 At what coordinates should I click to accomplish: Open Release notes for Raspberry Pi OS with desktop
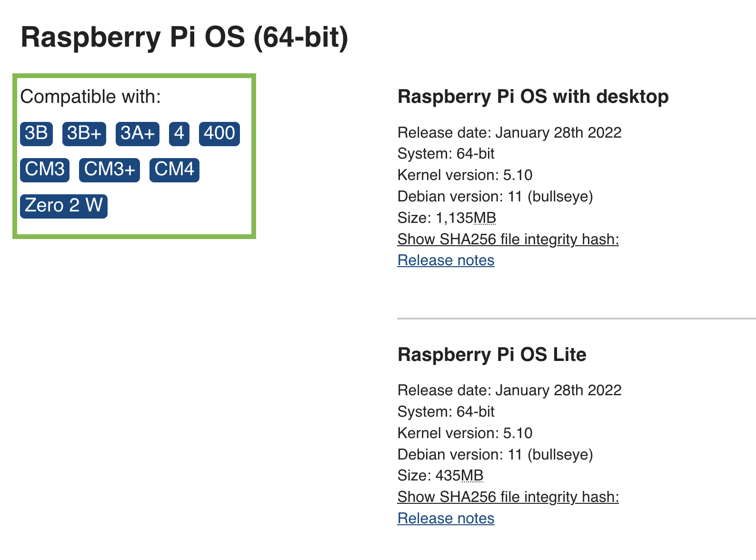tap(446, 260)
